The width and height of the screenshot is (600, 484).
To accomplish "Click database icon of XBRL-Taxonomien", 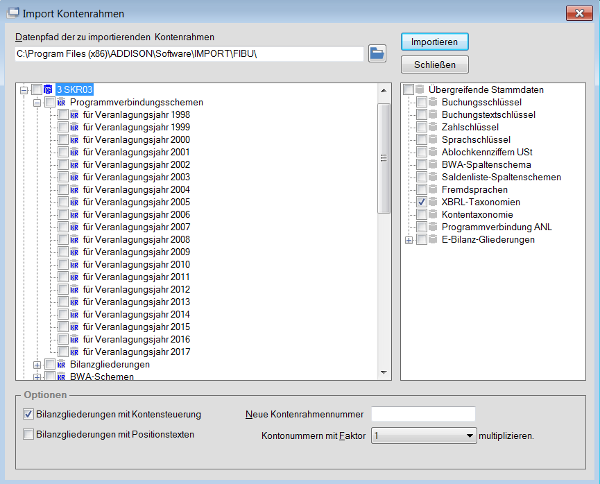I will [x=433, y=202].
